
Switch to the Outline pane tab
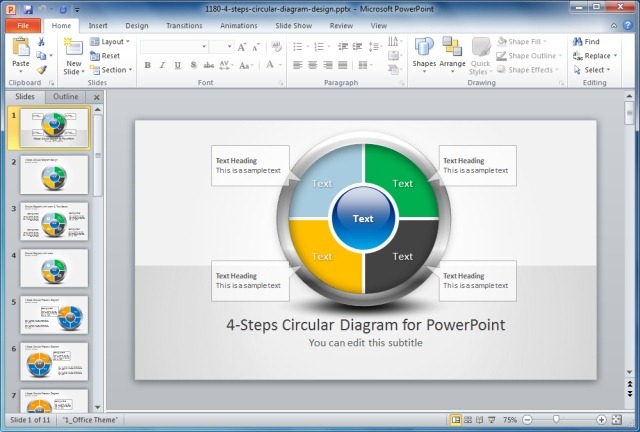[x=66, y=97]
